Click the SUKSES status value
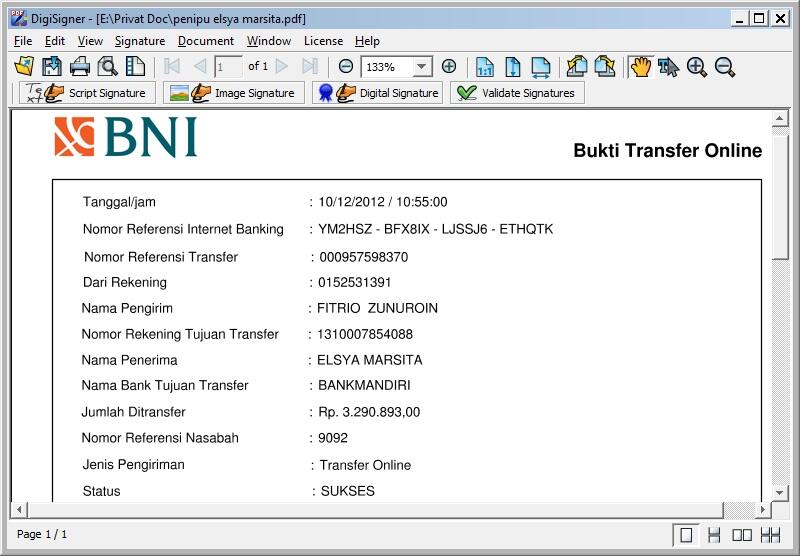The width and height of the screenshot is (800, 556). (x=347, y=491)
